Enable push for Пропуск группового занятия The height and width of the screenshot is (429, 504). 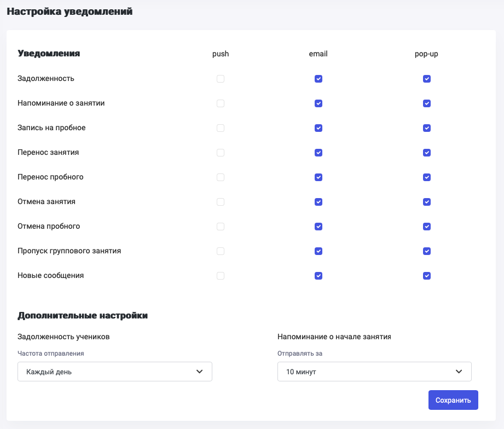(x=221, y=251)
